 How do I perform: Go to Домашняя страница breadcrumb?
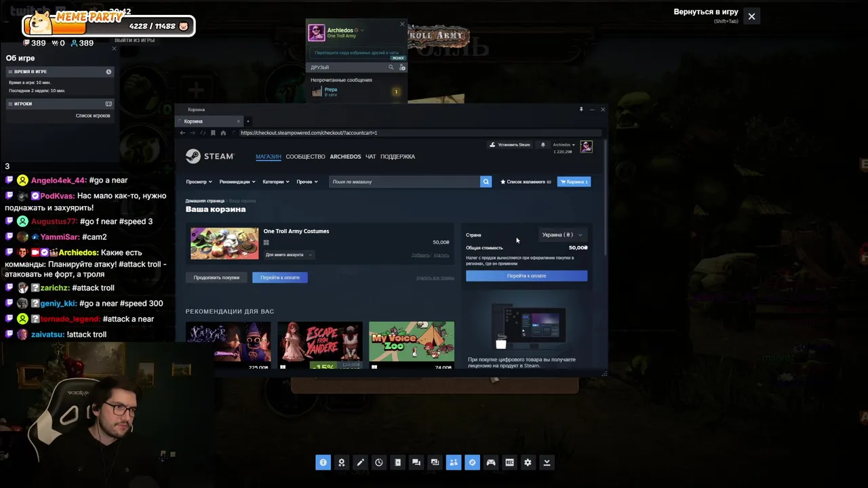(x=205, y=201)
